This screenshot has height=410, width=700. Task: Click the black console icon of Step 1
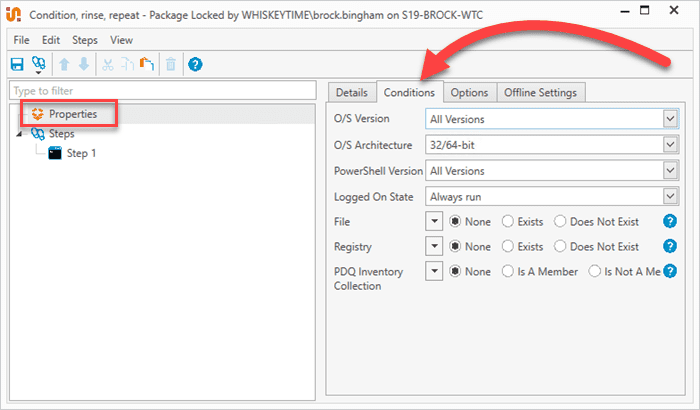tap(55, 153)
